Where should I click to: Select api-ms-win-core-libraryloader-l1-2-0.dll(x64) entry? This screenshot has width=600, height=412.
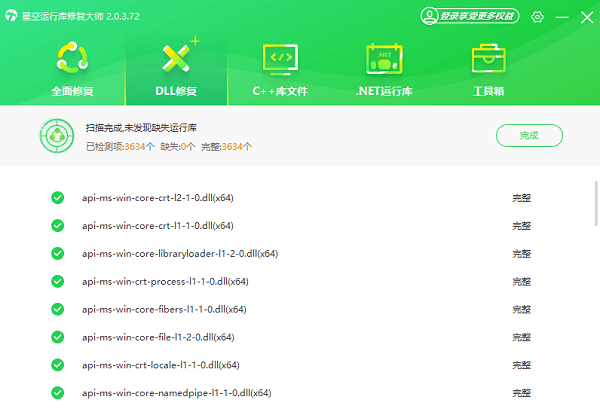180,253
